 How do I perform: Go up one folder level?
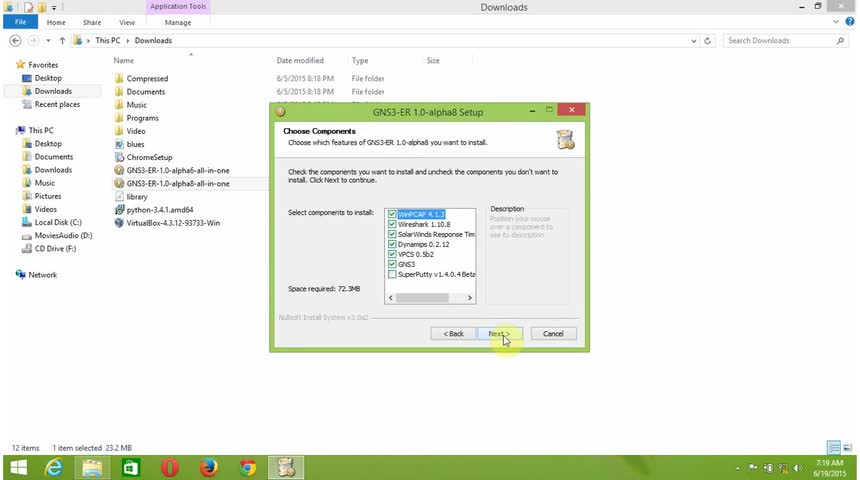click(x=62, y=41)
